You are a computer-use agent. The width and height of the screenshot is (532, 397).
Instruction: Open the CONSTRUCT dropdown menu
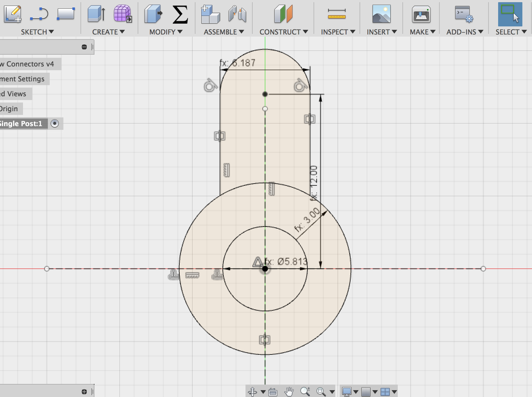click(x=284, y=32)
